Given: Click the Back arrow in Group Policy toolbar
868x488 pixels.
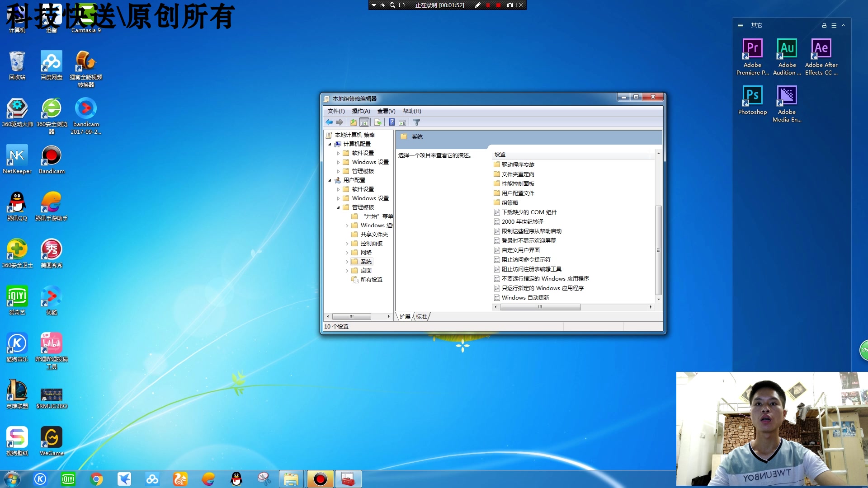Looking at the screenshot, I should point(329,122).
